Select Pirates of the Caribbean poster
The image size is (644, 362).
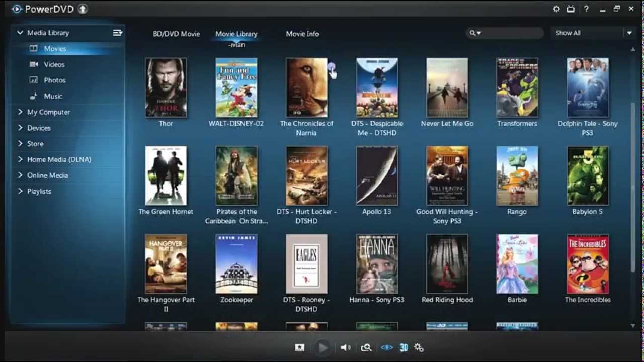click(x=236, y=175)
